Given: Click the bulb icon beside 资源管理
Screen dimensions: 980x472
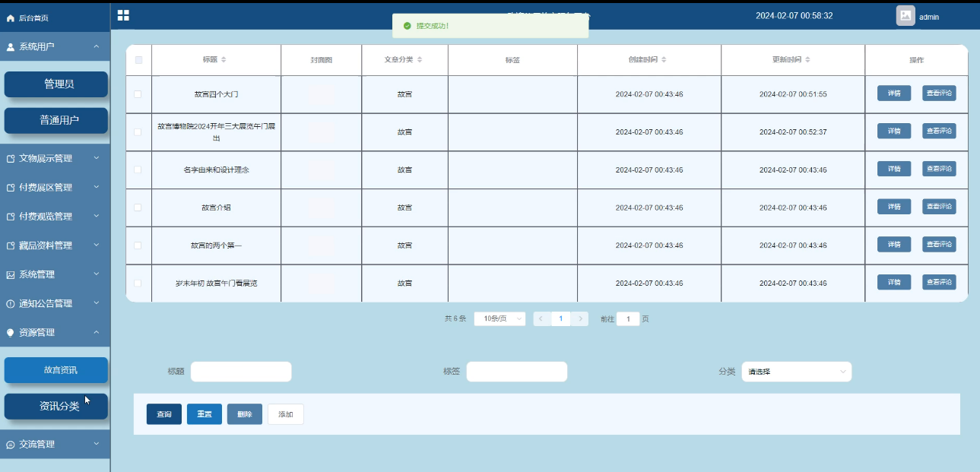Looking at the screenshot, I should (11, 332).
